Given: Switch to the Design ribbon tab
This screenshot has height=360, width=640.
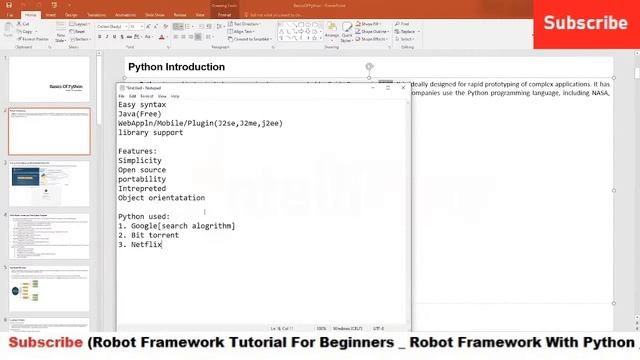Looking at the screenshot, I should tap(71, 15).
